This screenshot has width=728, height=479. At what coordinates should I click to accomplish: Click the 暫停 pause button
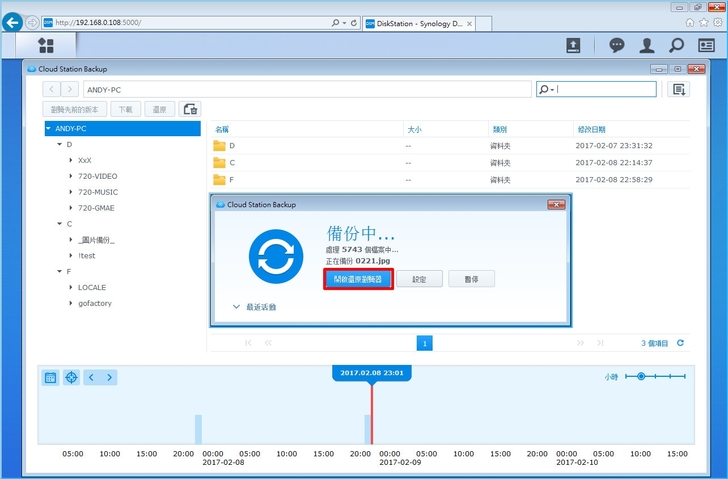tap(471, 279)
